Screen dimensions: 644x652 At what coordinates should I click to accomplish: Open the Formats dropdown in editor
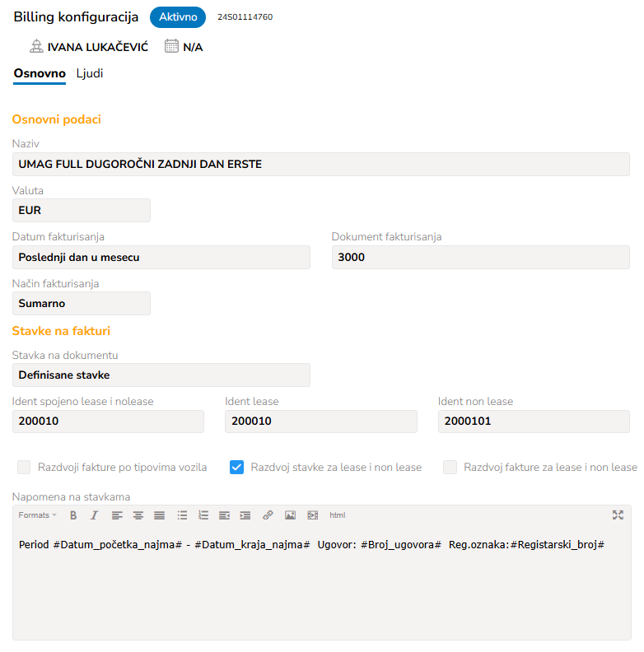tap(37, 515)
